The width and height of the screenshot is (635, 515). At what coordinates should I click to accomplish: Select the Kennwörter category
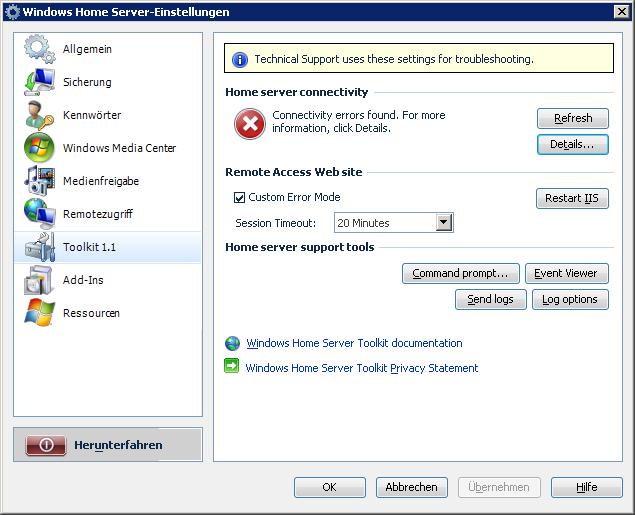(108, 115)
